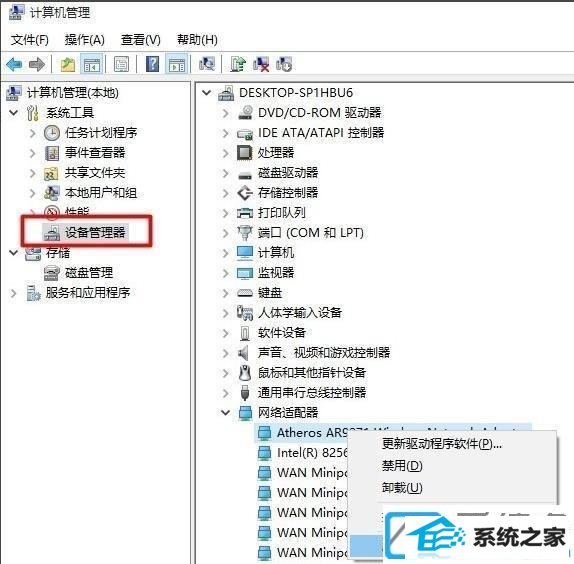
Task: Expand the 任务计划程序 tree node
Action: click(x=33, y=132)
